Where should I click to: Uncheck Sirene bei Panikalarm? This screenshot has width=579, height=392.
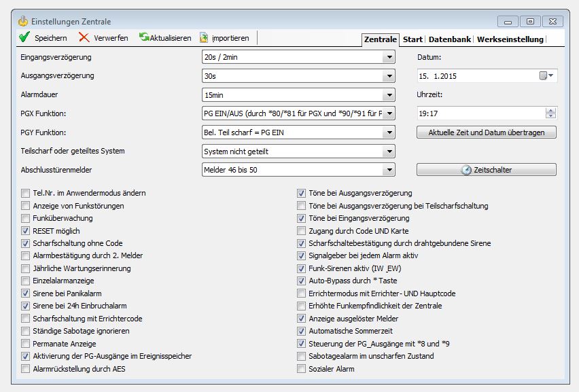(x=26, y=293)
